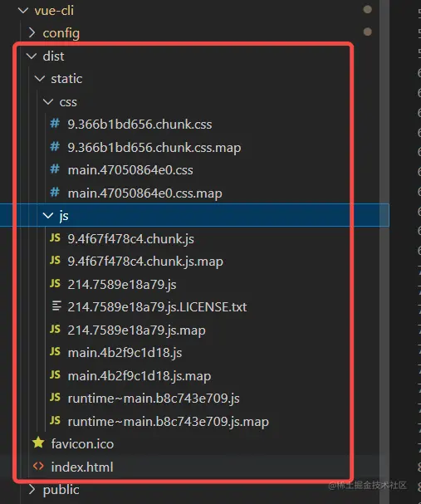Click JS icon of runtime~main.b8c743e709.js

point(55,398)
